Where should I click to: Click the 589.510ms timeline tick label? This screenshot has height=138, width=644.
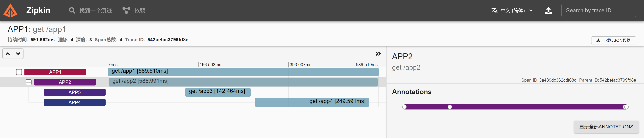(367, 65)
